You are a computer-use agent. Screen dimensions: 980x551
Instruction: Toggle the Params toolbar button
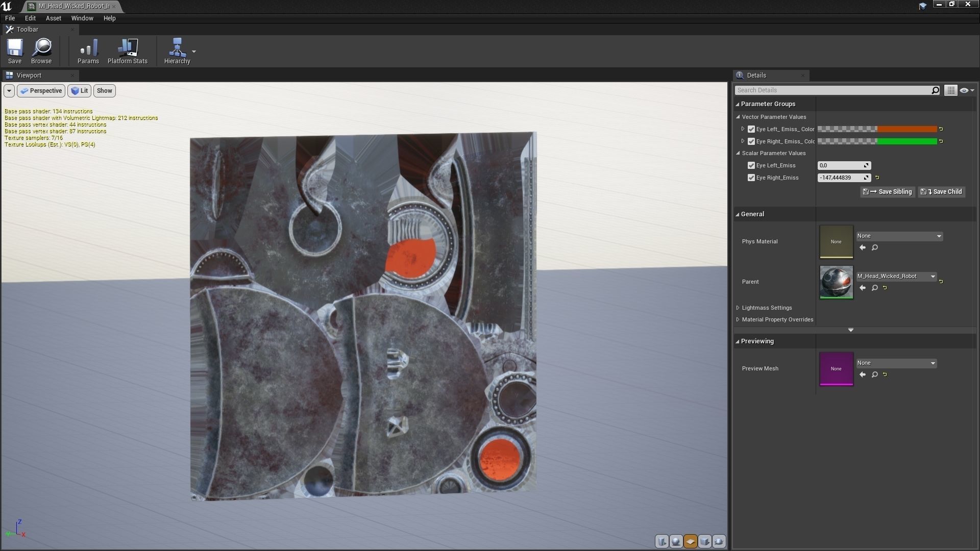tap(88, 51)
